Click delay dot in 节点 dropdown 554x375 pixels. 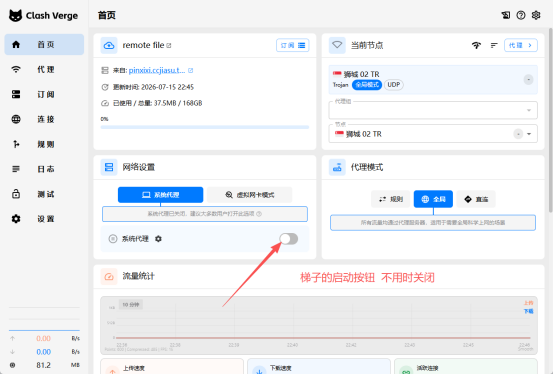pos(518,134)
